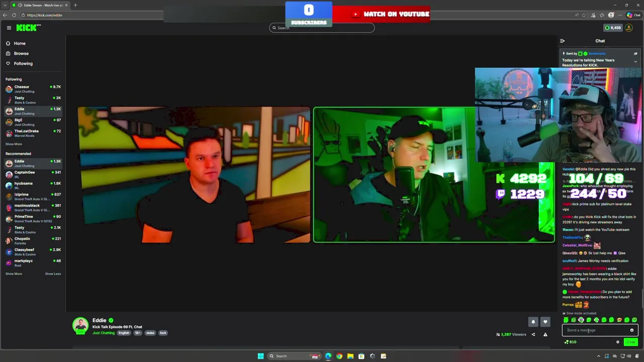Image resolution: width=644 pixels, height=362 pixels.
Task: Open the user profile avatar menu
Action: pos(629,28)
